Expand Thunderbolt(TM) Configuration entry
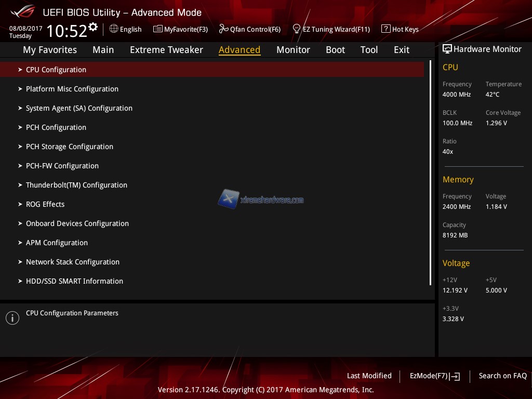 click(76, 185)
